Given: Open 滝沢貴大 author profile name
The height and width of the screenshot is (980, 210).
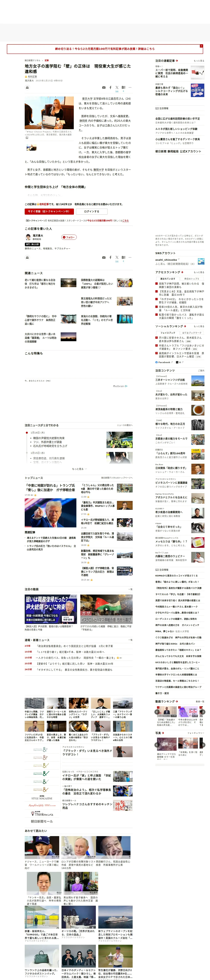Looking at the screenshot, I should pos(38,236).
